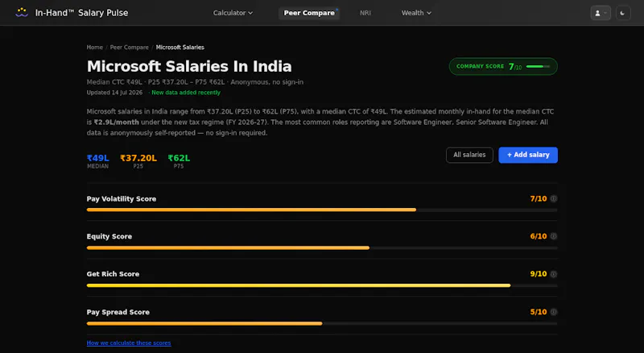Open info icon beside Pay Volatility Score

pos(554,199)
